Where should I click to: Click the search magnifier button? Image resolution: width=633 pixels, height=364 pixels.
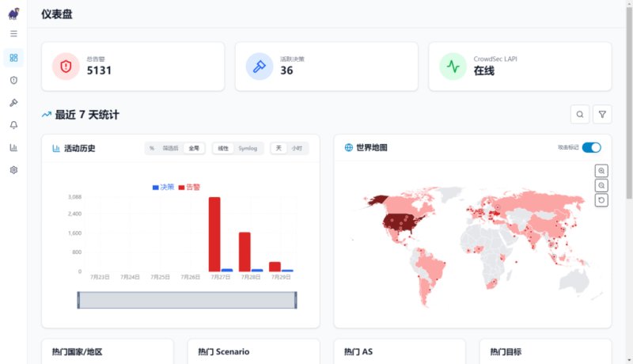580,115
